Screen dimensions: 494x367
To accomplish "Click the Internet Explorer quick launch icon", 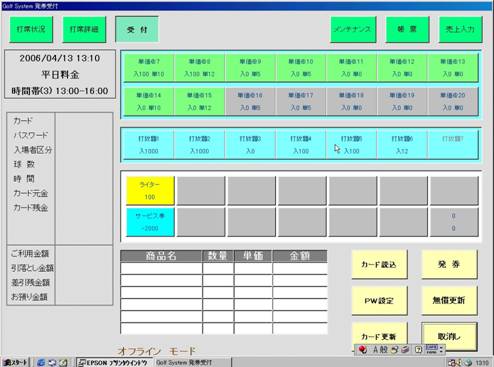I will click(x=41, y=362).
